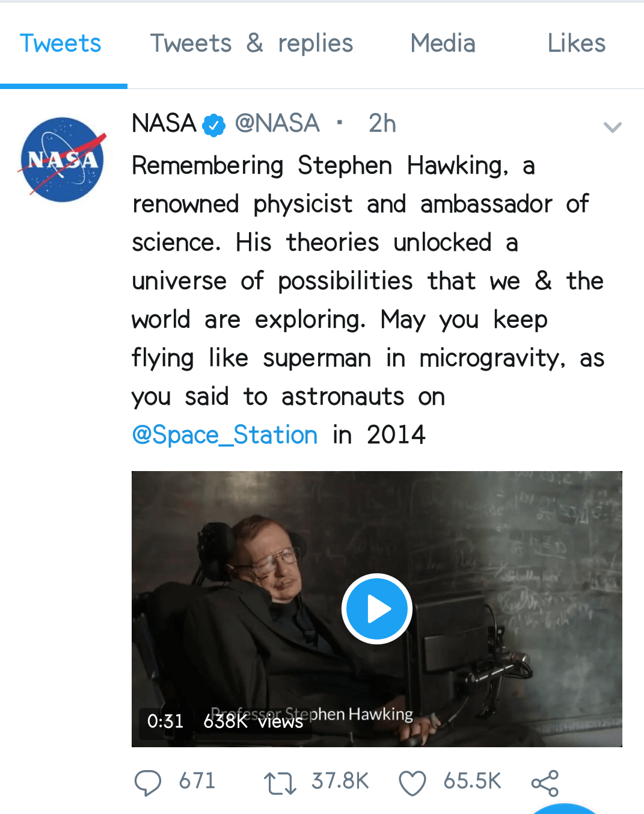
Task: Click the @NASA handle
Action: [277, 123]
